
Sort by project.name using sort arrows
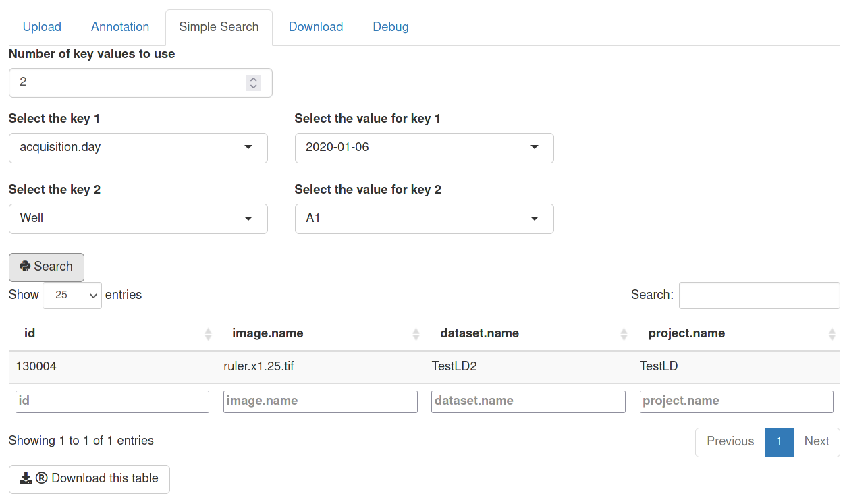pyautogui.click(x=832, y=334)
